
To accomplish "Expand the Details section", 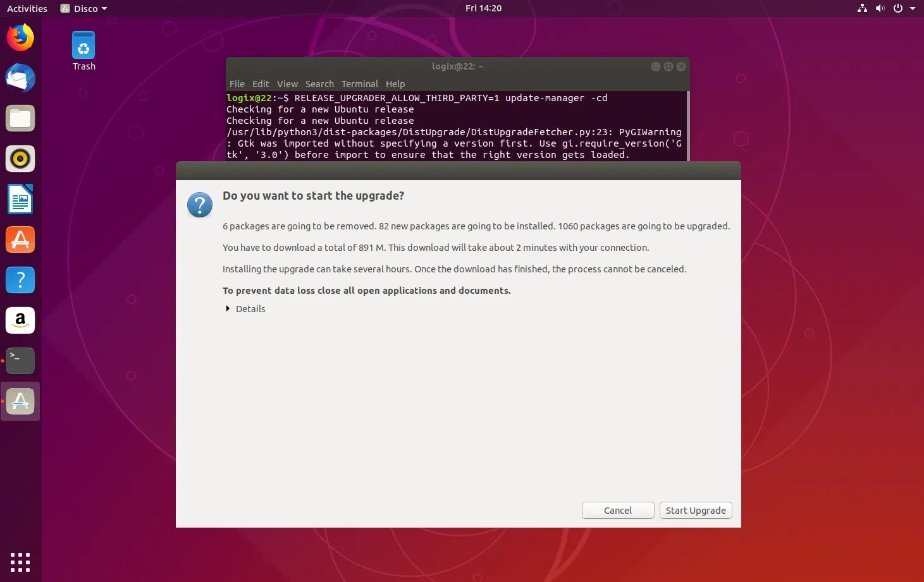I will pyautogui.click(x=245, y=309).
